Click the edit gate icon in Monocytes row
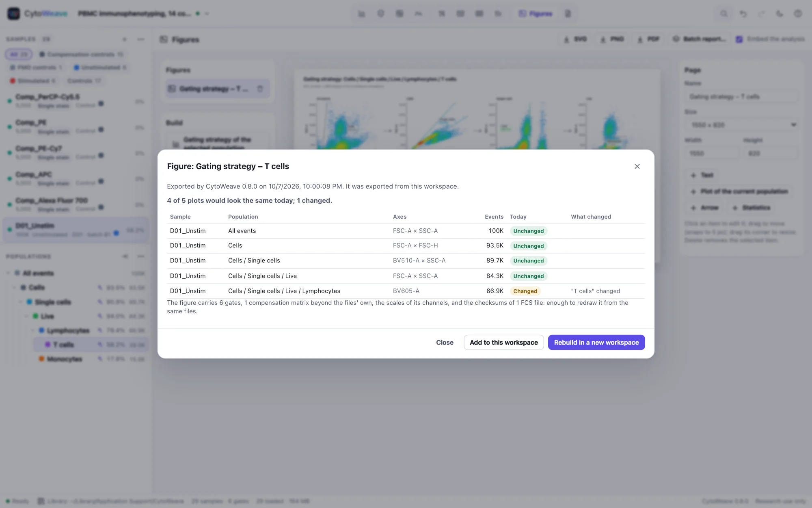This screenshot has height=508, width=812. coord(100,358)
